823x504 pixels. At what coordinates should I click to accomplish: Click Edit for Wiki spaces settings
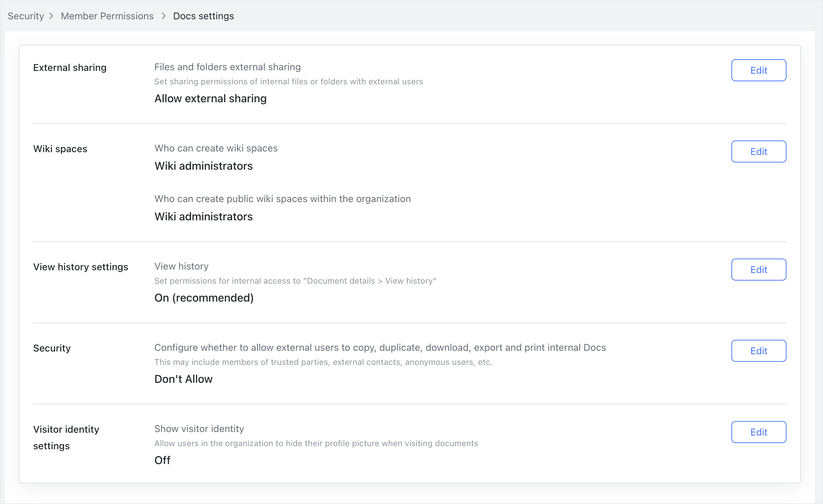click(758, 151)
